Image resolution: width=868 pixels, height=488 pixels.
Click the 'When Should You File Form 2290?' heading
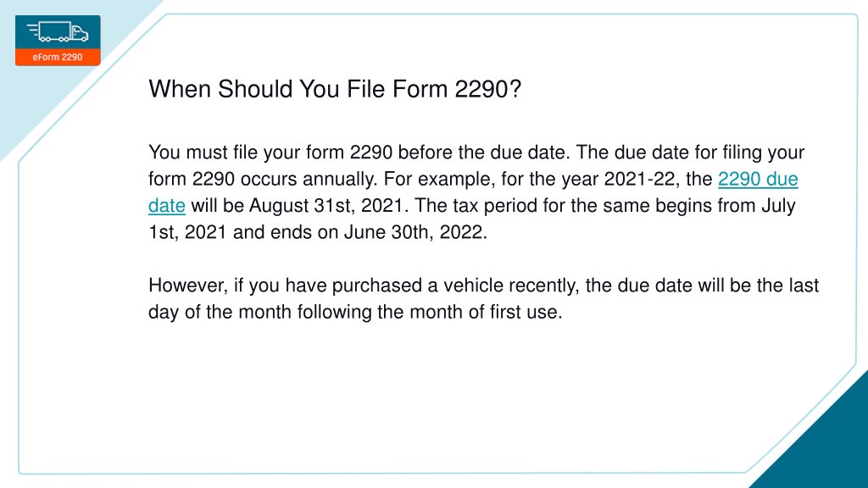click(x=335, y=89)
